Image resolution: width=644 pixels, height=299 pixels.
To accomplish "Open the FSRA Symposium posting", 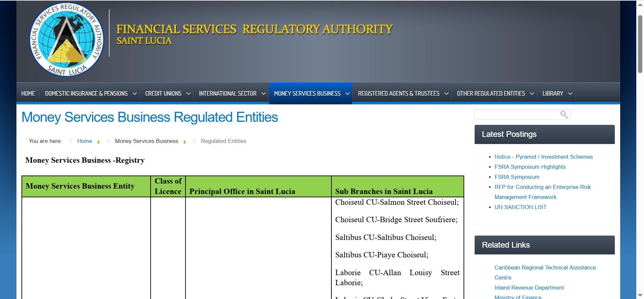I will (x=517, y=177).
